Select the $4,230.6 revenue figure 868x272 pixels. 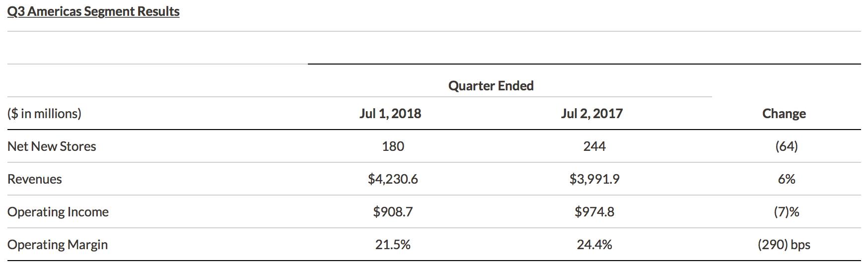click(393, 179)
